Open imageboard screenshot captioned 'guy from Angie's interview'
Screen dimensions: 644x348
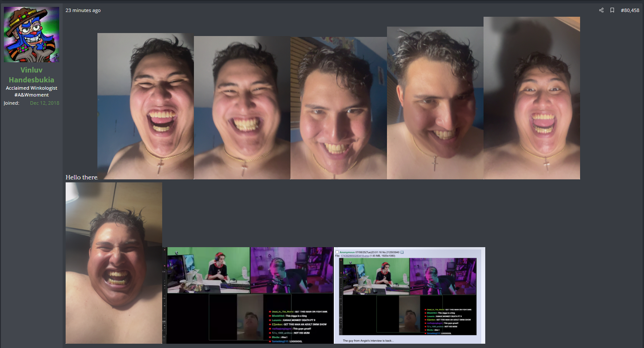tap(409, 295)
